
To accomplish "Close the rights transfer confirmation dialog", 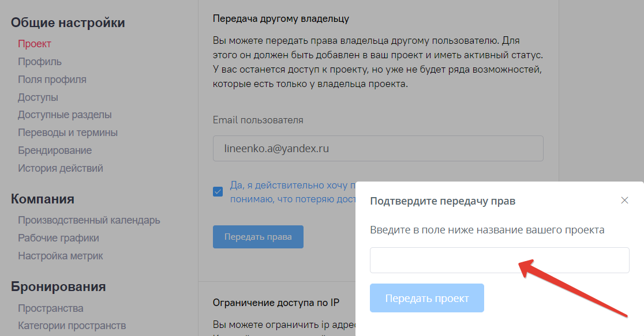I will pos(624,201).
